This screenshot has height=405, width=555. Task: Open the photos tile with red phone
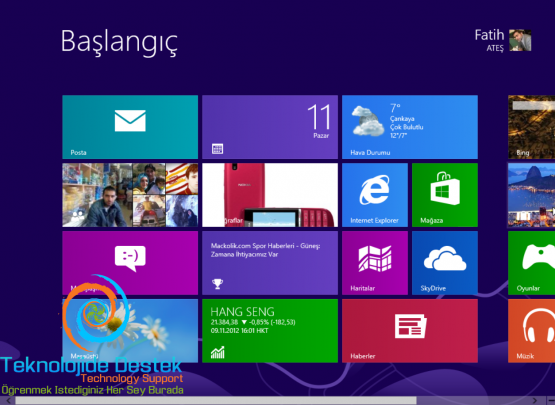[270, 195]
